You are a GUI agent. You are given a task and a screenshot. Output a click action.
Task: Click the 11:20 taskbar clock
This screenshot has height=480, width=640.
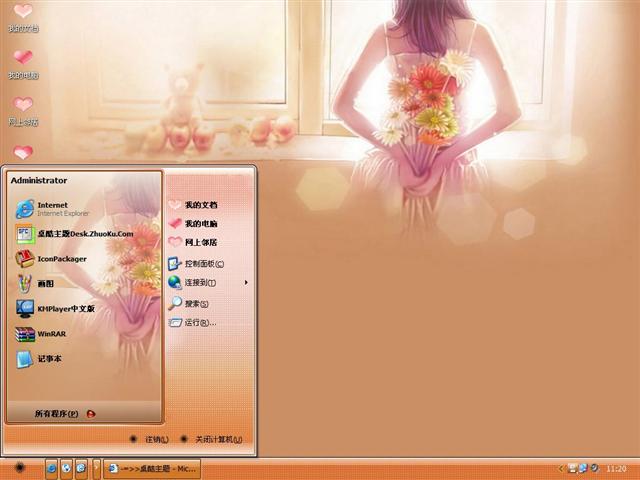coord(616,469)
